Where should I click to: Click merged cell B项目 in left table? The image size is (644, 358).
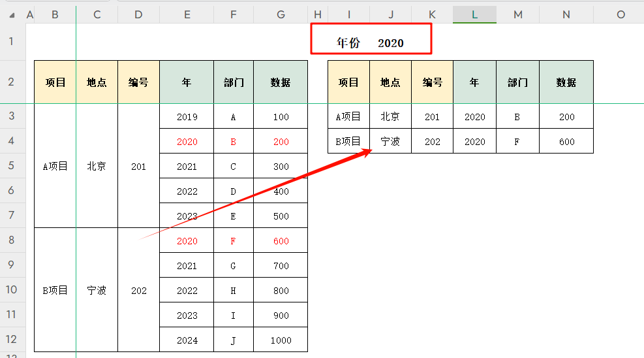pos(55,290)
